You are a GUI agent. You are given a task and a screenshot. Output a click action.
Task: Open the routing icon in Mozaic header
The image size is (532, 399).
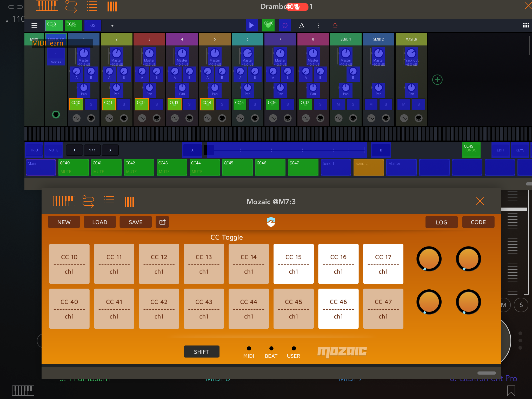(88, 202)
